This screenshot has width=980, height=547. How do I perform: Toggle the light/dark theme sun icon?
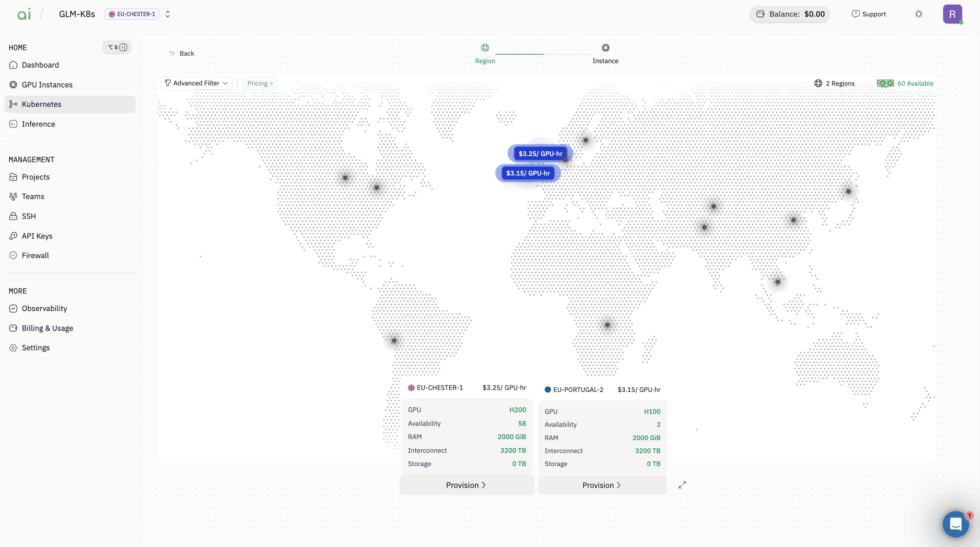coord(918,14)
